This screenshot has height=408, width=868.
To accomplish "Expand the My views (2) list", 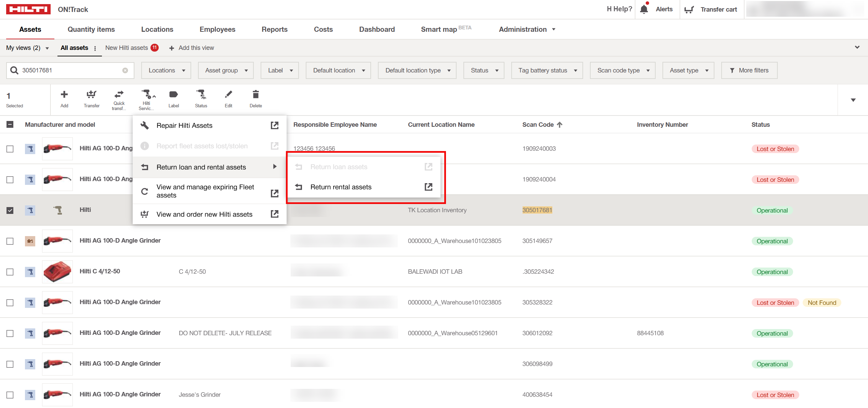I will coord(27,48).
